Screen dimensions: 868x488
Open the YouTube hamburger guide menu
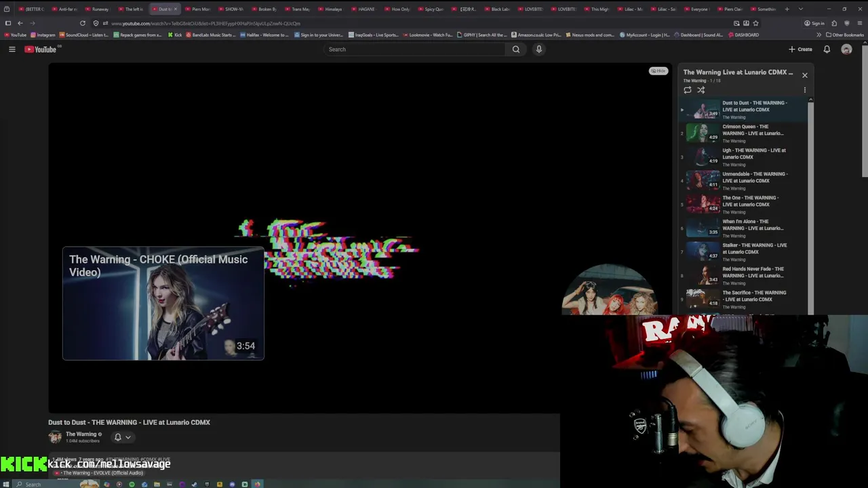tap(12, 49)
